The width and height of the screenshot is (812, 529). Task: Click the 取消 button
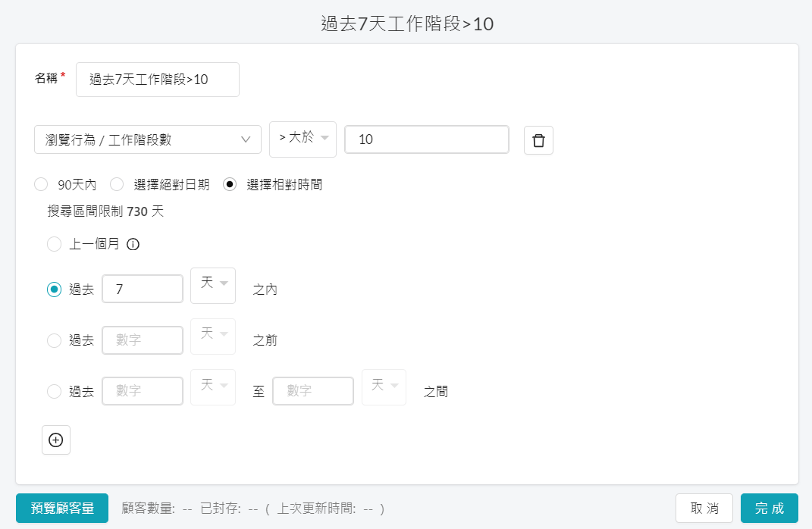[x=704, y=509]
